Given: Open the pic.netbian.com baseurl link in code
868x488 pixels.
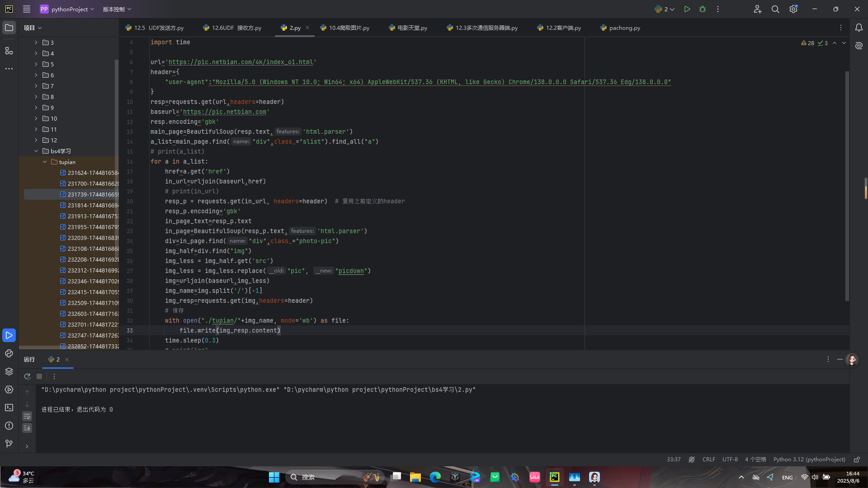Looking at the screenshot, I should click(x=224, y=112).
